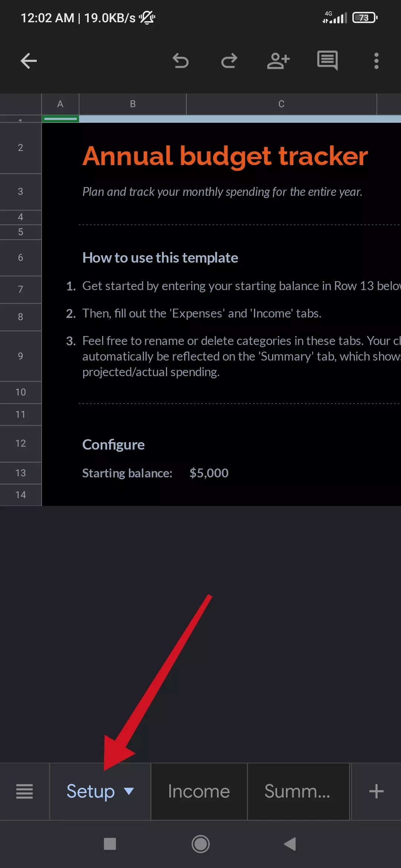Viewport: 401px width, 868px height.
Task: Select the Starting balance value cell
Action: [209, 473]
